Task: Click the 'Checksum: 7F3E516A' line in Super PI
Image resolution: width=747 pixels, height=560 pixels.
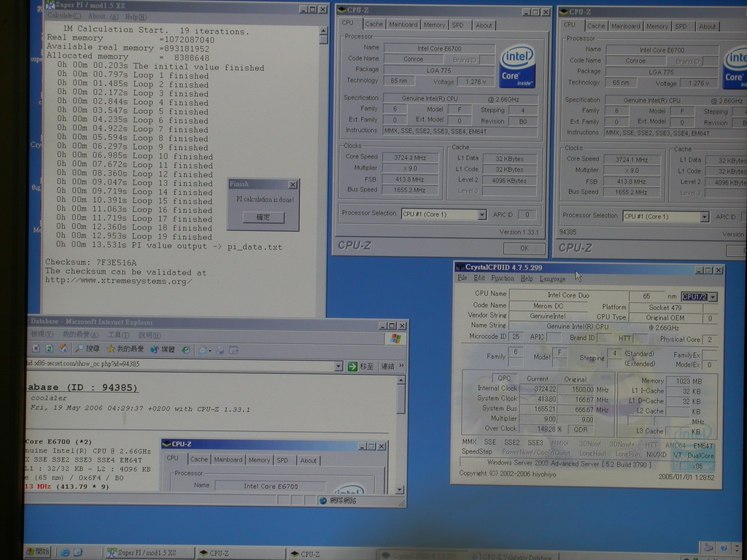Action: point(91,262)
